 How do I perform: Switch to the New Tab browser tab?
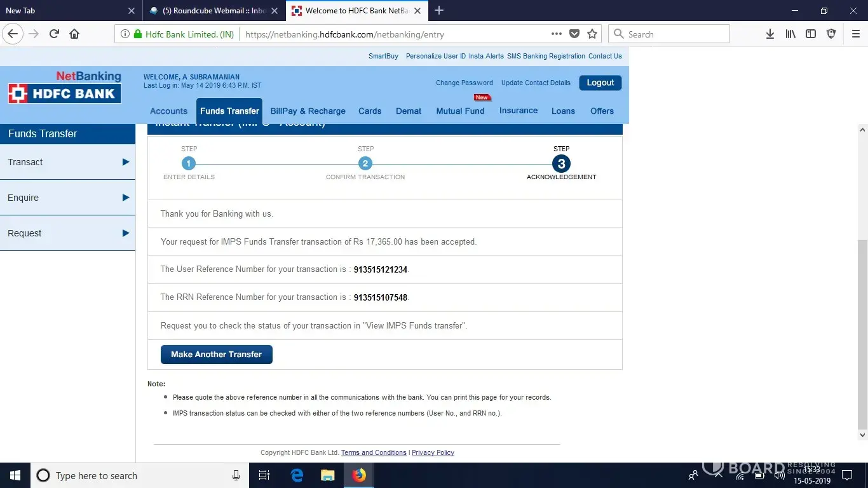70,11
